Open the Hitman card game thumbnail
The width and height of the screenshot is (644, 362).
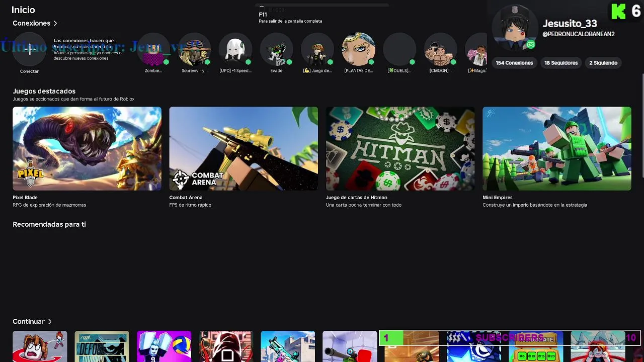pos(400,148)
